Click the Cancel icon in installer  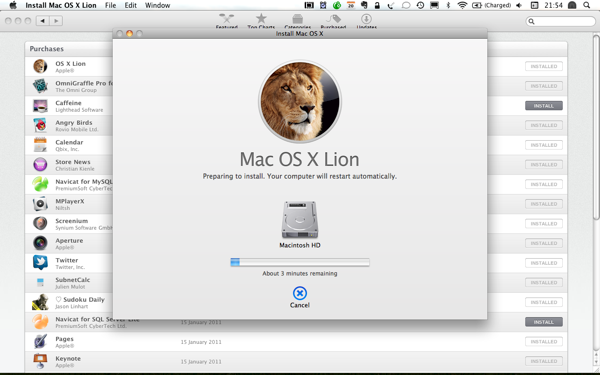(x=300, y=293)
